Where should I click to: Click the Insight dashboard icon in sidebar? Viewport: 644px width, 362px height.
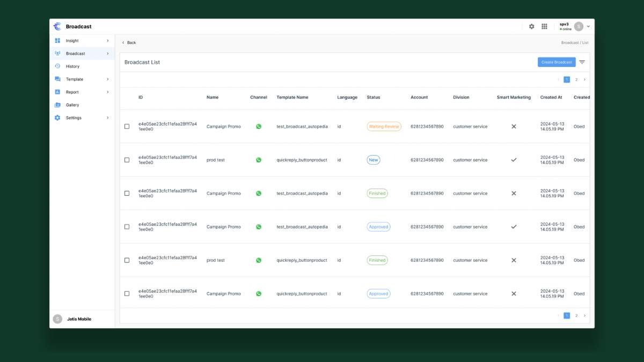(x=57, y=41)
